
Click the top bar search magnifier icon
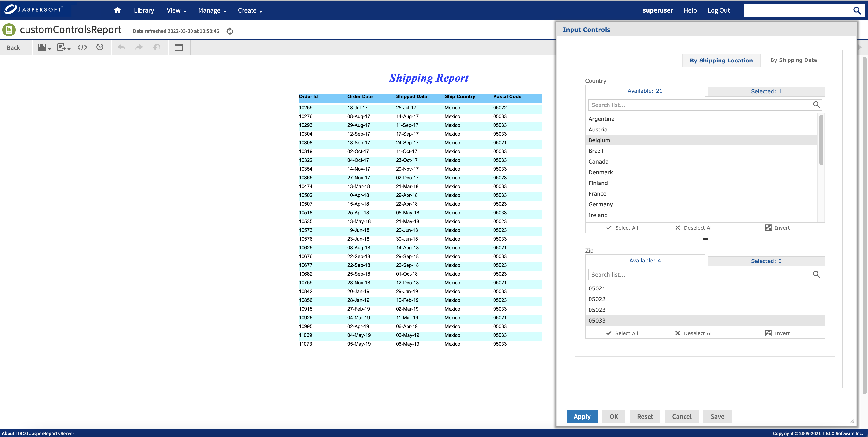[x=857, y=10]
